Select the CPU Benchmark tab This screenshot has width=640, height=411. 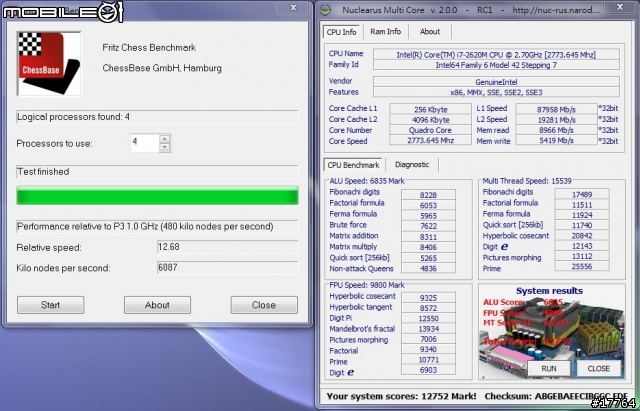coord(353,165)
